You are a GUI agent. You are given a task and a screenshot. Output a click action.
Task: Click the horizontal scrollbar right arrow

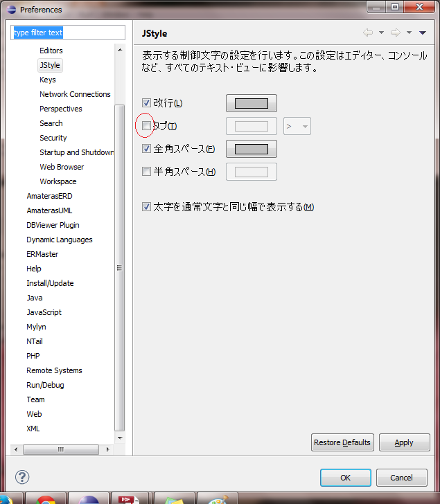108,449
